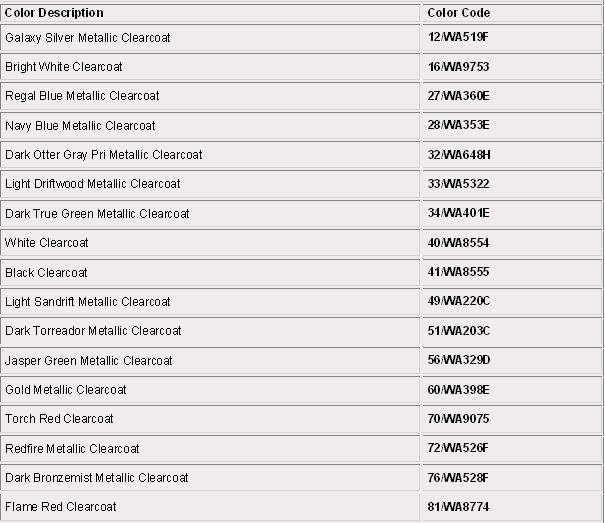Click the Torch Red Clearcoat entry
This screenshot has height=523, width=605.
(59, 419)
